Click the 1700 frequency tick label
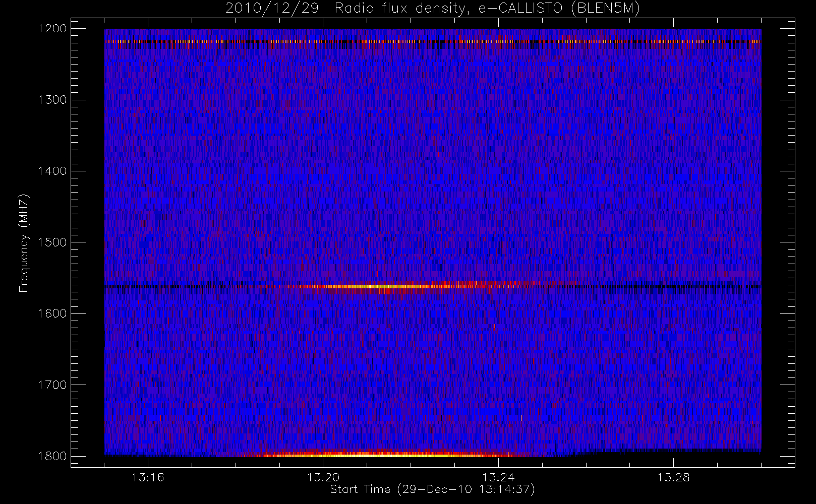Screen dimensions: 816x504 (x=52, y=385)
